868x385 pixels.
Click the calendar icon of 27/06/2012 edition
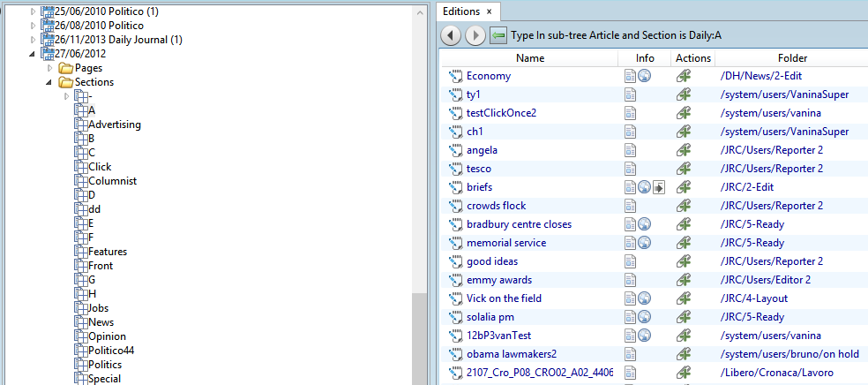49,54
